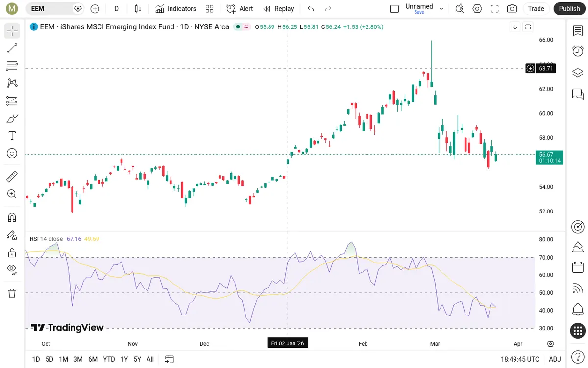Open the alerts clock panel

point(578,52)
